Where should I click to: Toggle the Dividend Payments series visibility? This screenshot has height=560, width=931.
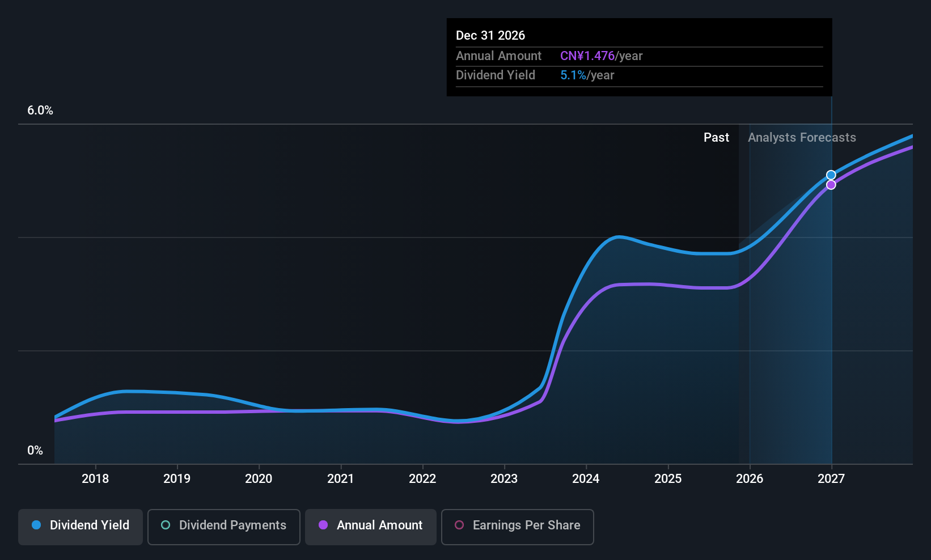point(223,527)
